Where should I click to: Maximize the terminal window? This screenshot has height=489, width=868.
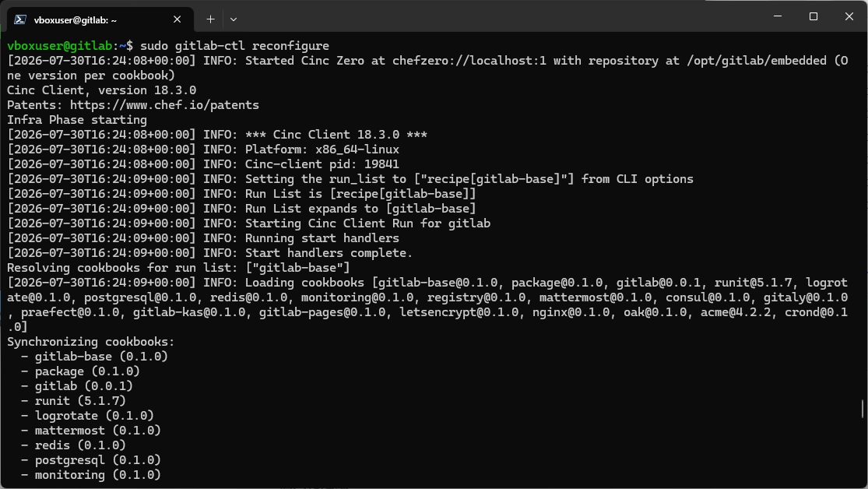pos(814,16)
